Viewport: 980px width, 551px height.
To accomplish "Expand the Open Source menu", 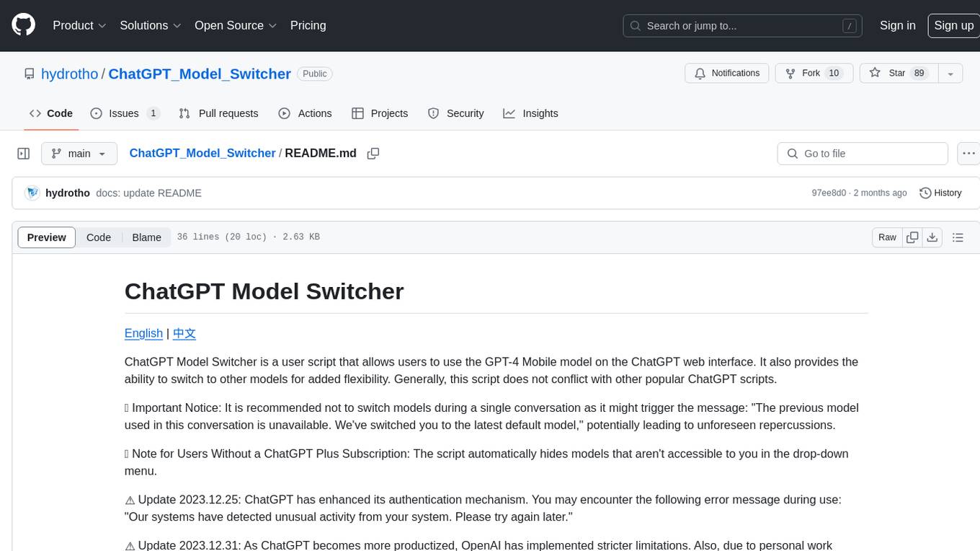I will point(236,25).
